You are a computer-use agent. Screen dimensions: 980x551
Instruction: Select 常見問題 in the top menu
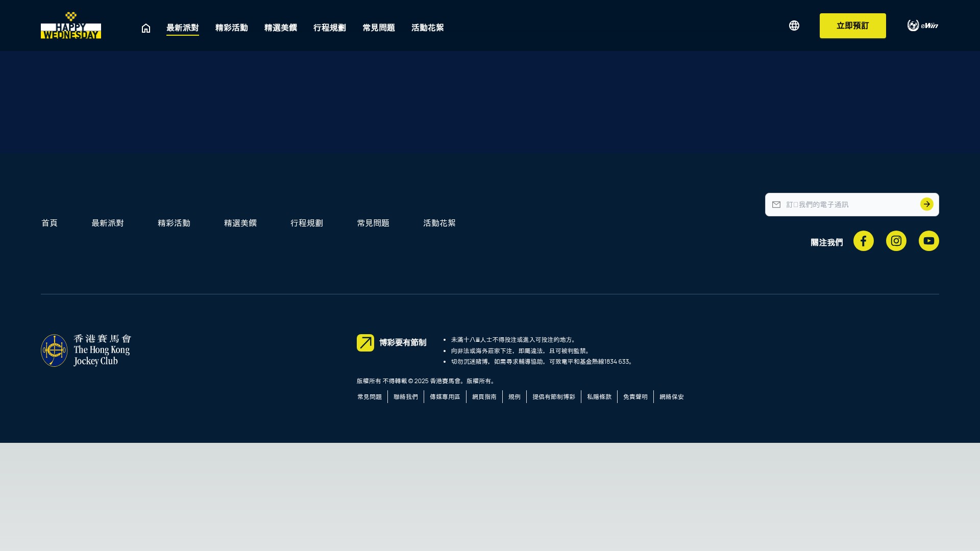[379, 28]
